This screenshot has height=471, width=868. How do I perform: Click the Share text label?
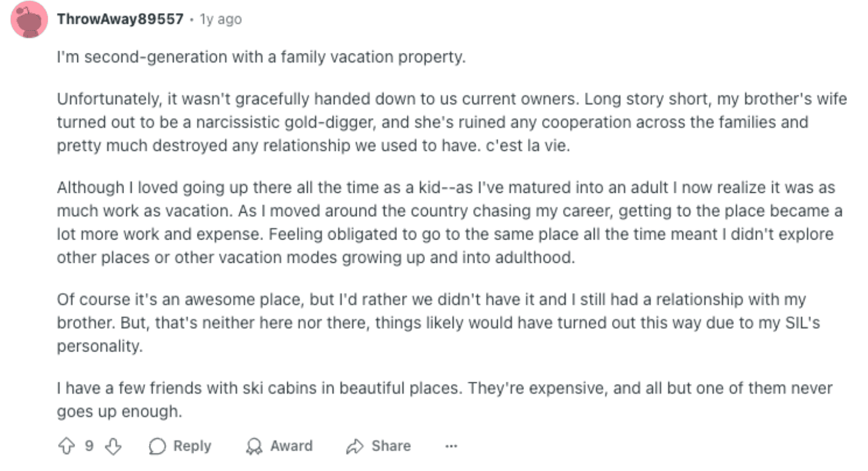391,446
